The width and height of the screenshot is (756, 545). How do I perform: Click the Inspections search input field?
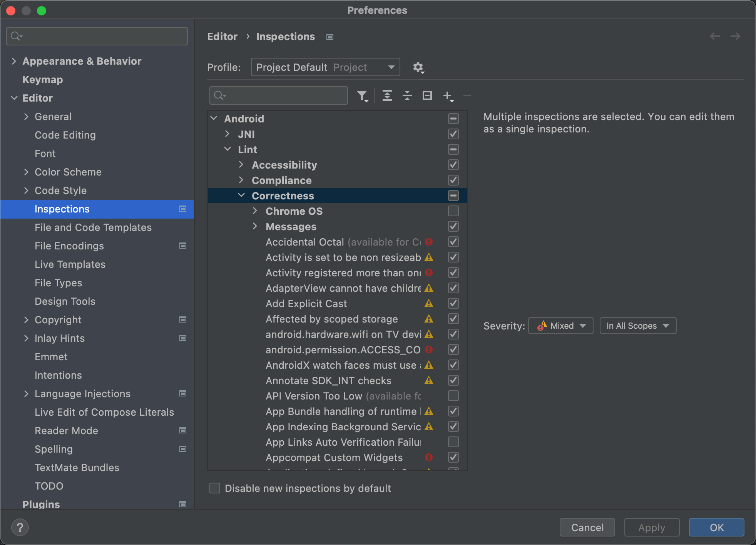(279, 95)
